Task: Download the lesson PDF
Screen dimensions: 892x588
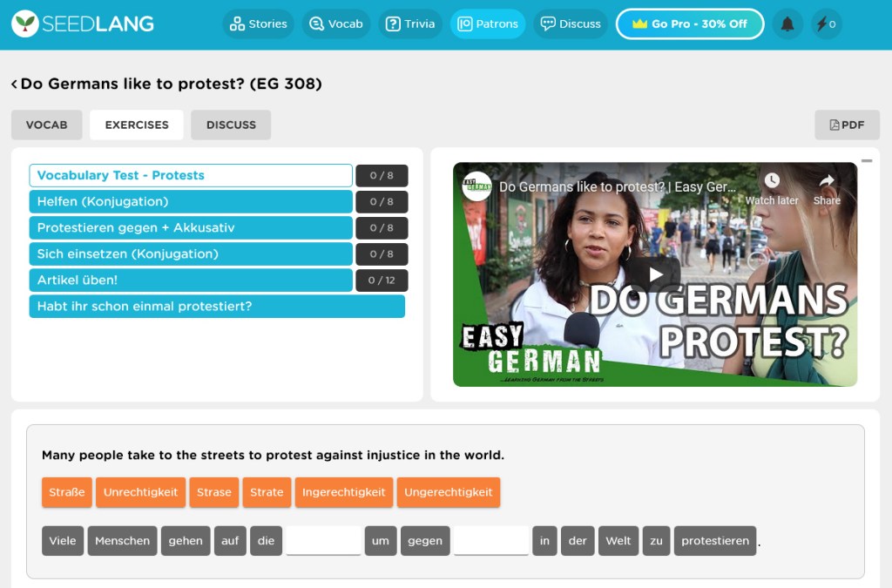Action: tap(847, 125)
